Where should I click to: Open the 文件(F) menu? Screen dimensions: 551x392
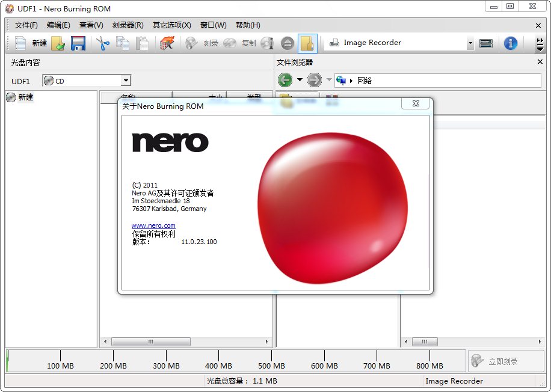point(26,25)
